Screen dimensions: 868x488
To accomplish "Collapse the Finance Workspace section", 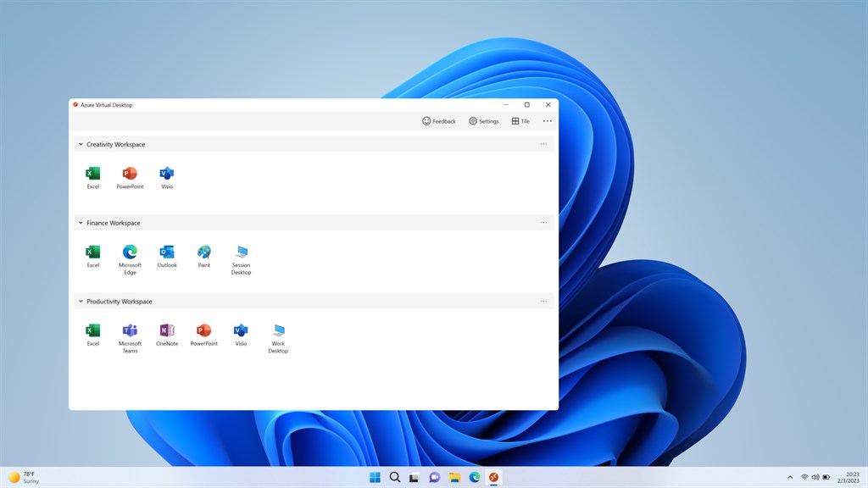I will [x=81, y=223].
